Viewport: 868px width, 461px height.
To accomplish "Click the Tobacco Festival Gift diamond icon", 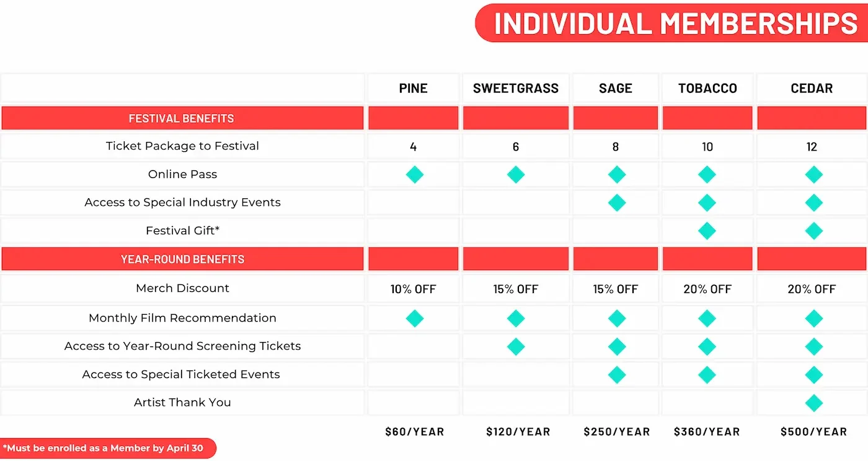I will pos(707,231).
